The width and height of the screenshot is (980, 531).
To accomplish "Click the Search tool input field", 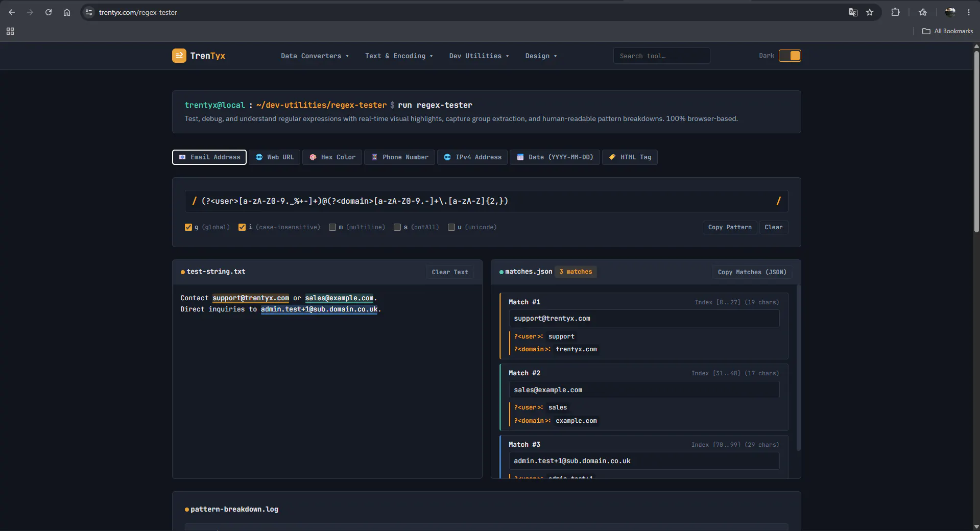I will (x=661, y=56).
